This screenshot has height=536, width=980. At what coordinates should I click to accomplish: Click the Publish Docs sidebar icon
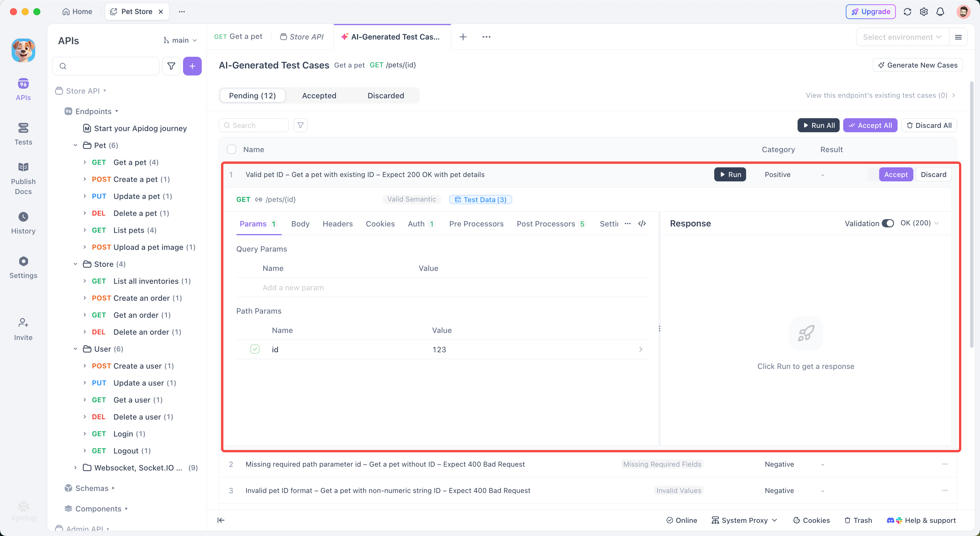(x=23, y=178)
